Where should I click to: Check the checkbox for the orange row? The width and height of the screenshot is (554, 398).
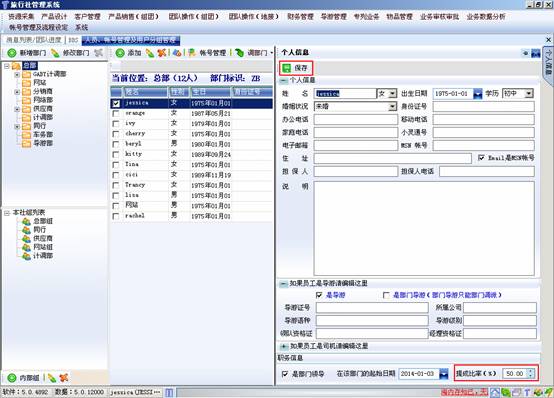pyautogui.click(x=116, y=113)
